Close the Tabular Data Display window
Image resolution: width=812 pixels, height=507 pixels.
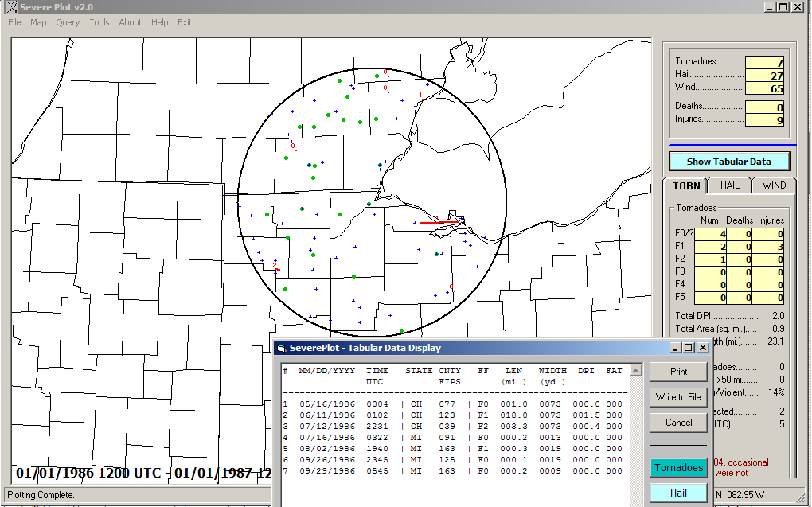click(x=703, y=348)
